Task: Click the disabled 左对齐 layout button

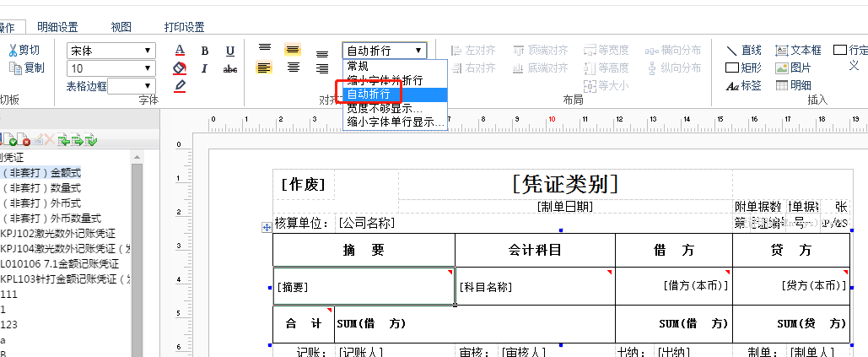Action: click(x=472, y=51)
